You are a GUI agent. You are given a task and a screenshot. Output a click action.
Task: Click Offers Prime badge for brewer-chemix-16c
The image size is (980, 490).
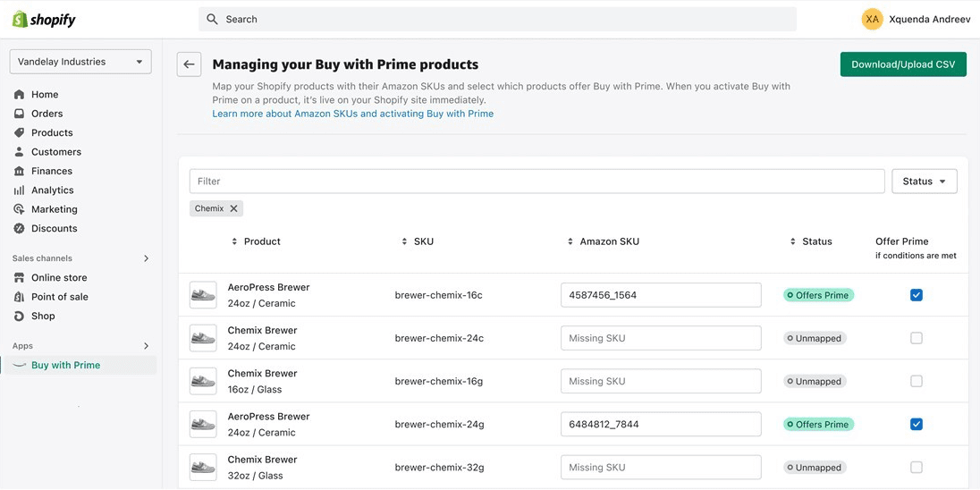pyautogui.click(x=818, y=295)
